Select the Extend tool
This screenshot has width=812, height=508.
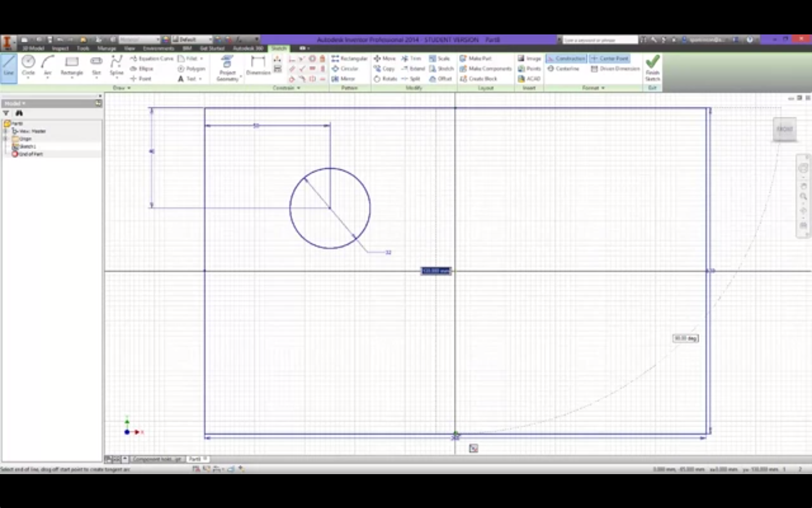413,68
